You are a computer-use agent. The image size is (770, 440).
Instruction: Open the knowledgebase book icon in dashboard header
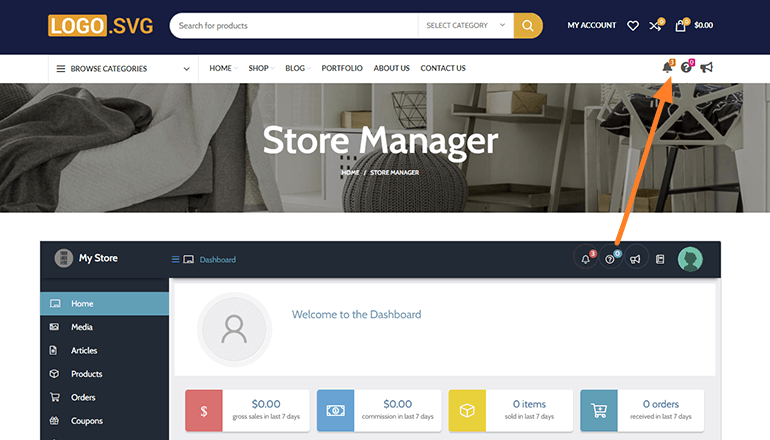660,259
